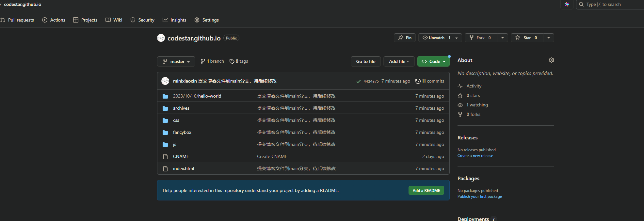644x221 pixels.
Task: Open the Create a new release link
Action: (x=475, y=156)
